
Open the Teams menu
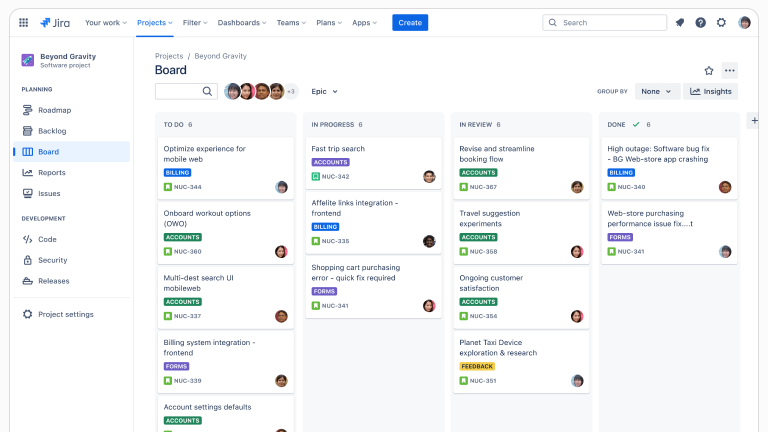(x=291, y=22)
